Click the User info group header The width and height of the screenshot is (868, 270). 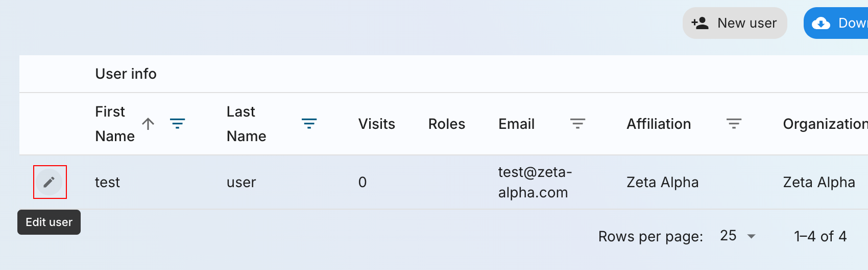126,74
